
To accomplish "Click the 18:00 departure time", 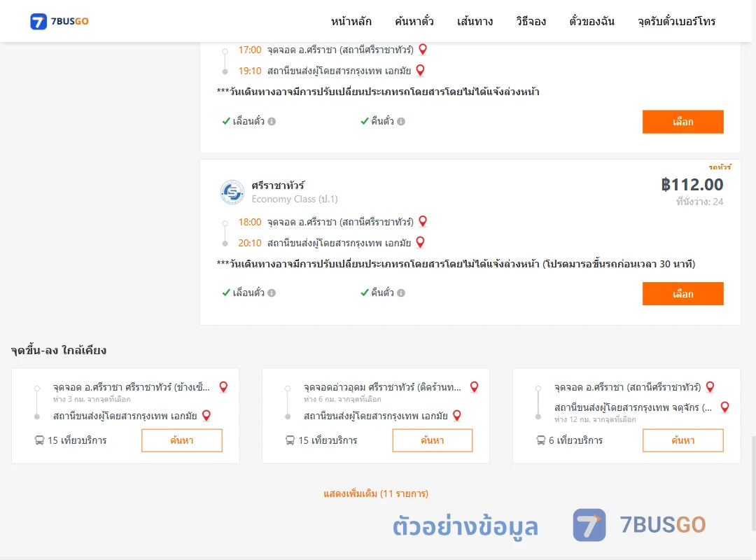I will click(250, 222).
